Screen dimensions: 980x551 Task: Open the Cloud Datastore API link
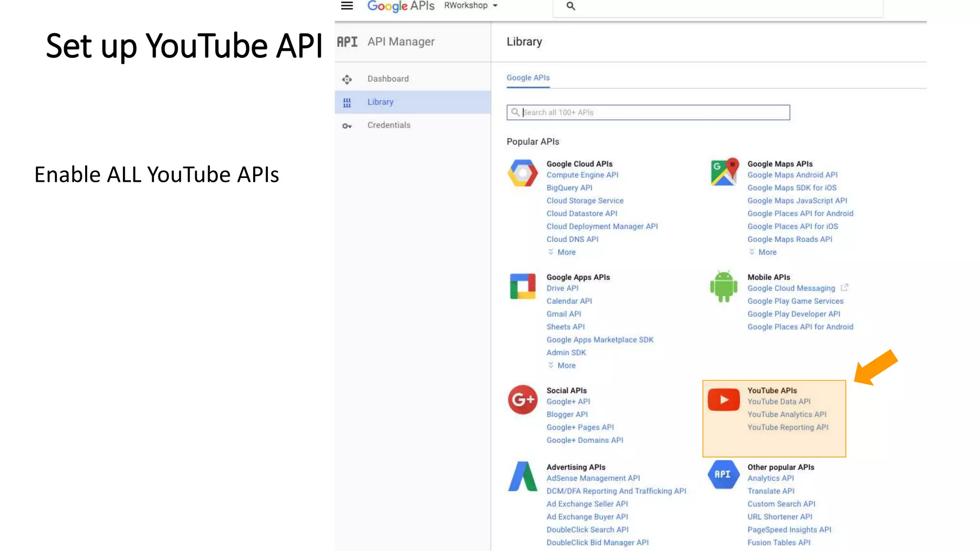(582, 214)
